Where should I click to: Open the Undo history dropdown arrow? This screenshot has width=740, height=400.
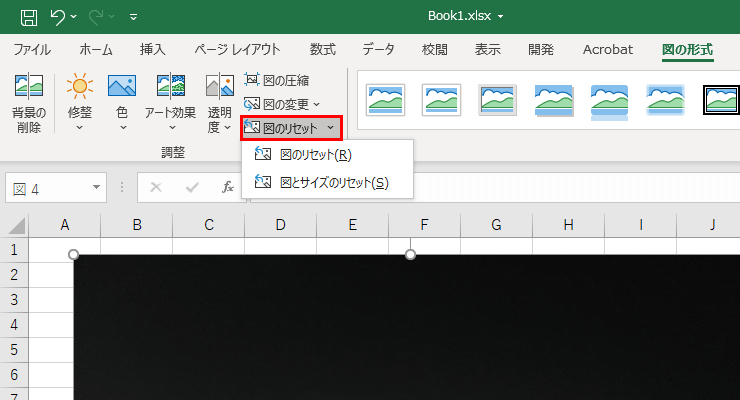pos(74,17)
